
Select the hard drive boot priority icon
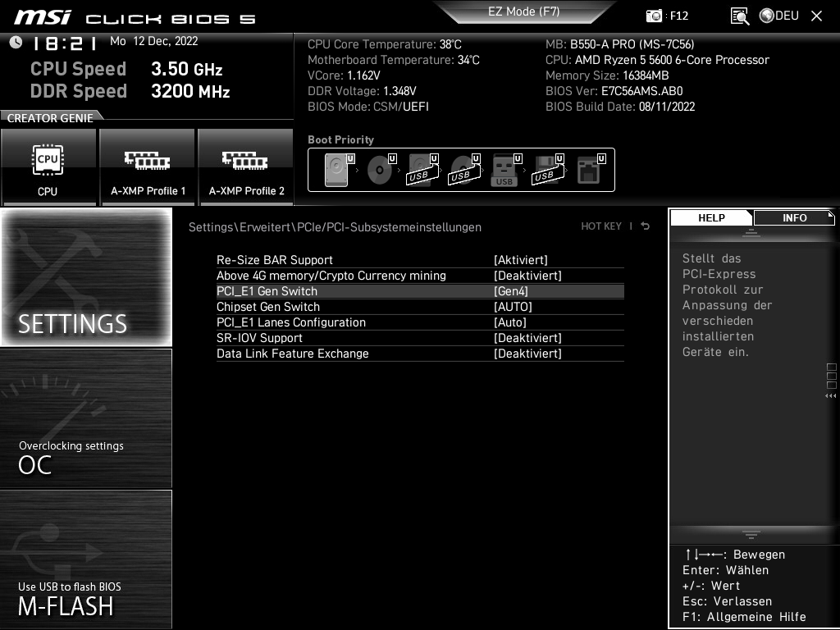[335, 169]
